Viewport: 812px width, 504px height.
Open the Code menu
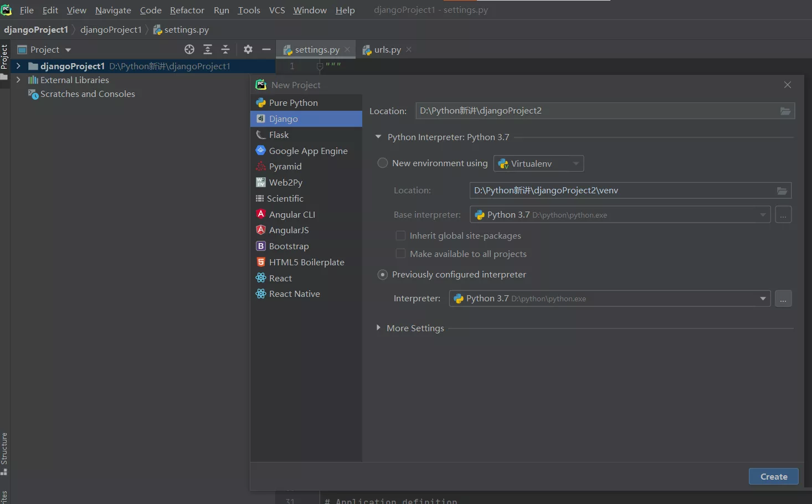[x=151, y=10]
